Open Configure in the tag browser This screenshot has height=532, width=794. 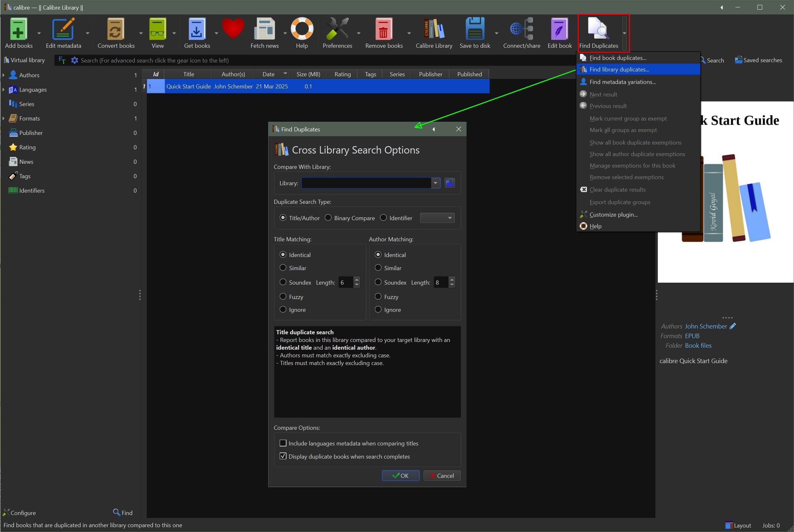[x=19, y=513]
